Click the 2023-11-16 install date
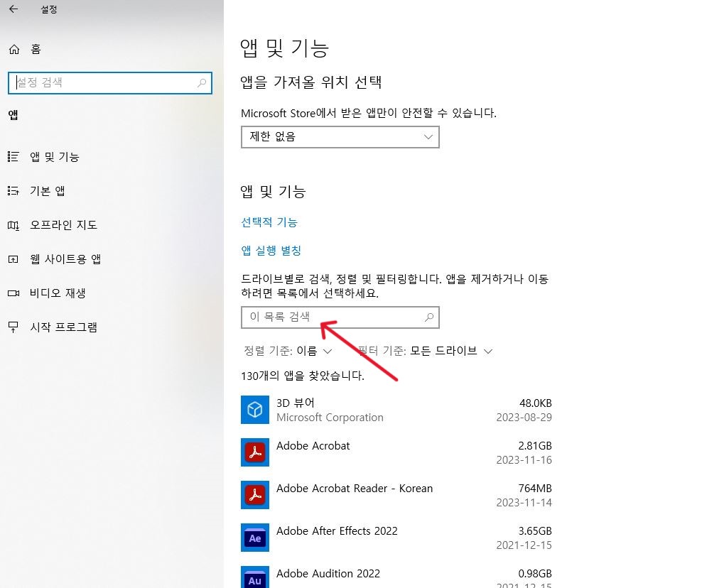Viewport: 702px width, 588px height. point(524,460)
